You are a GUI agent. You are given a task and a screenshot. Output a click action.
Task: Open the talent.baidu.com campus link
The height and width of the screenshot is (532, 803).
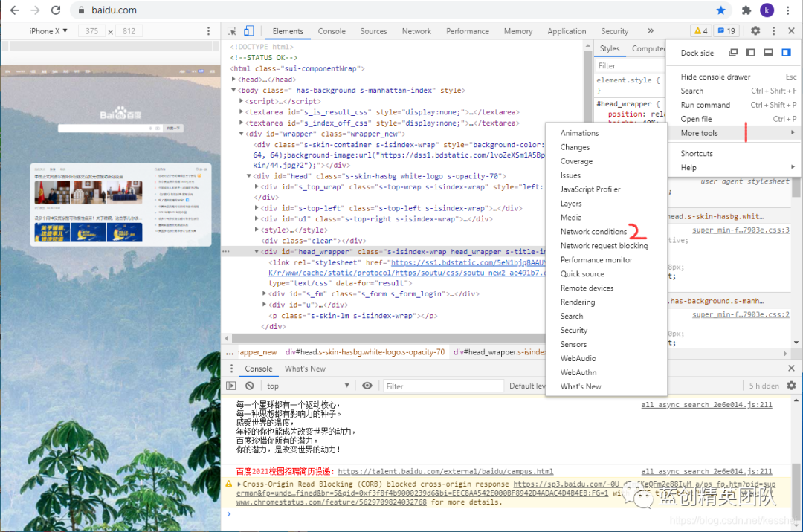445,471
